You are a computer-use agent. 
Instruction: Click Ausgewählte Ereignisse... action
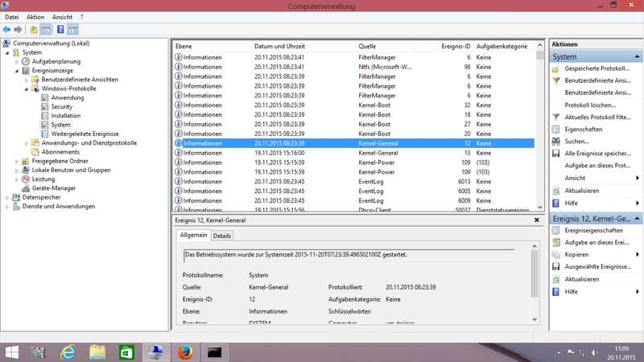(597, 267)
